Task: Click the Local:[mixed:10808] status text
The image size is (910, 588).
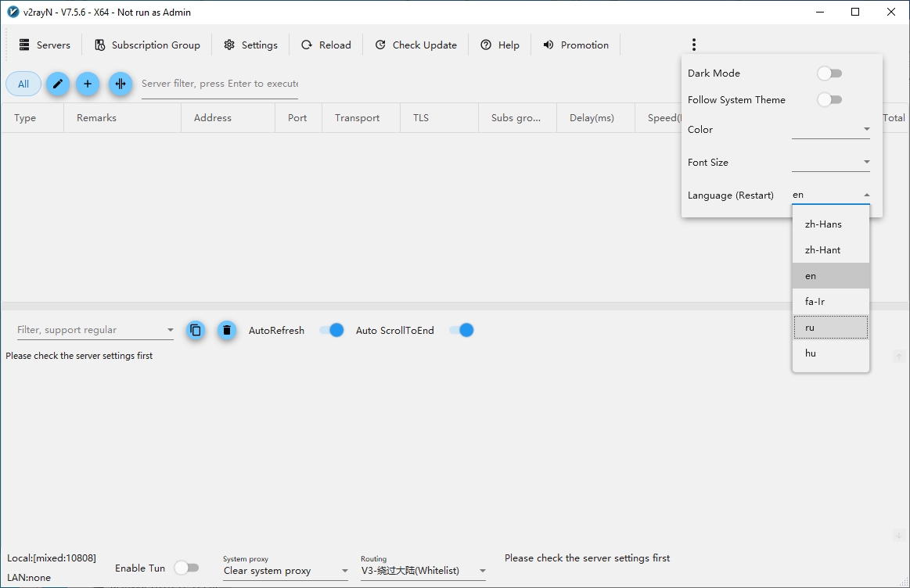Action: tap(52, 558)
